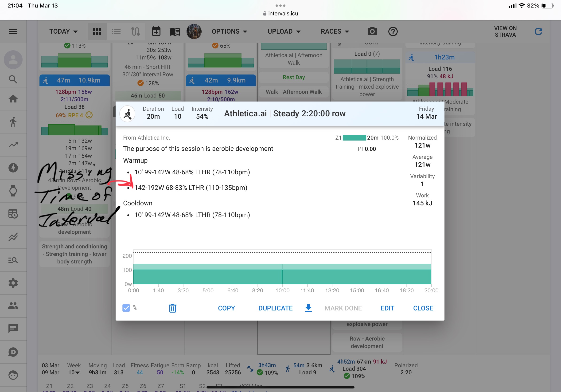This screenshot has width=561, height=392.
Task: Toggle the % checkbox in the dialog
Action: coord(126,308)
